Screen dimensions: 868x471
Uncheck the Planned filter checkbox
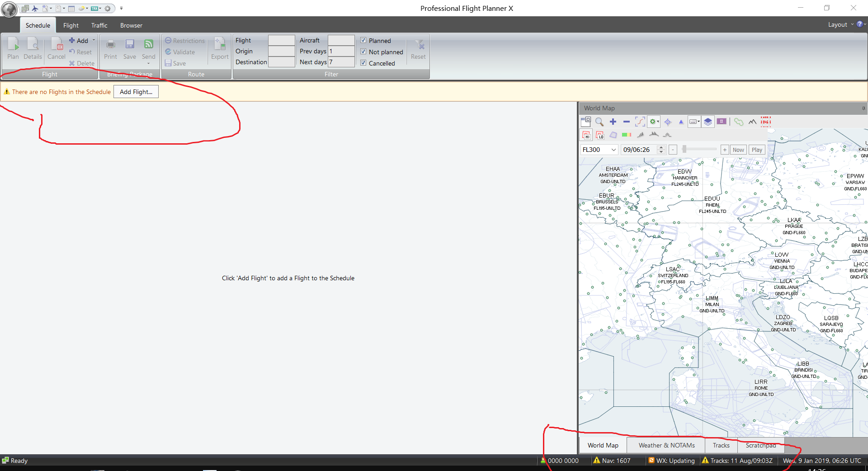click(x=363, y=40)
